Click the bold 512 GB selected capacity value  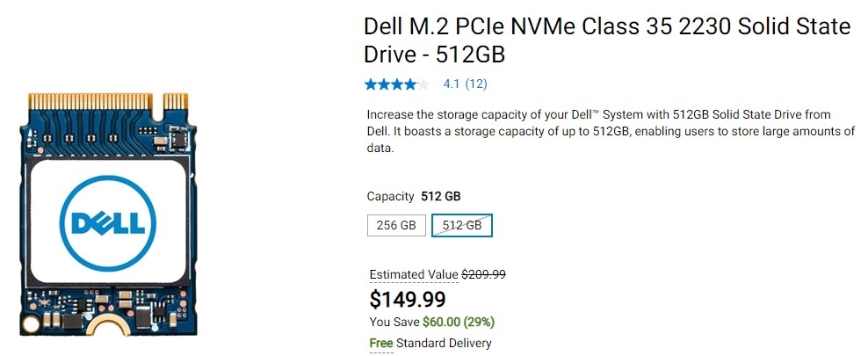point(441,196)
